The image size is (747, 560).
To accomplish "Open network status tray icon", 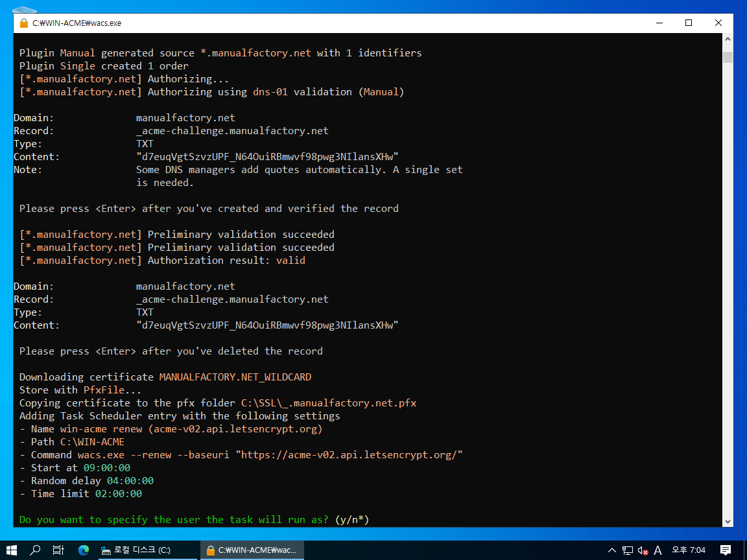I will 628,550.
